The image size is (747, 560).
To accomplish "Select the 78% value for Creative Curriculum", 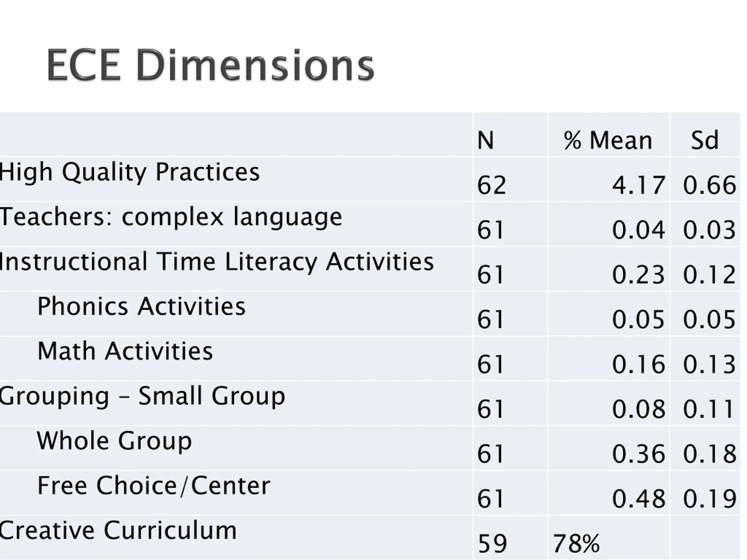I will (576, 544).
